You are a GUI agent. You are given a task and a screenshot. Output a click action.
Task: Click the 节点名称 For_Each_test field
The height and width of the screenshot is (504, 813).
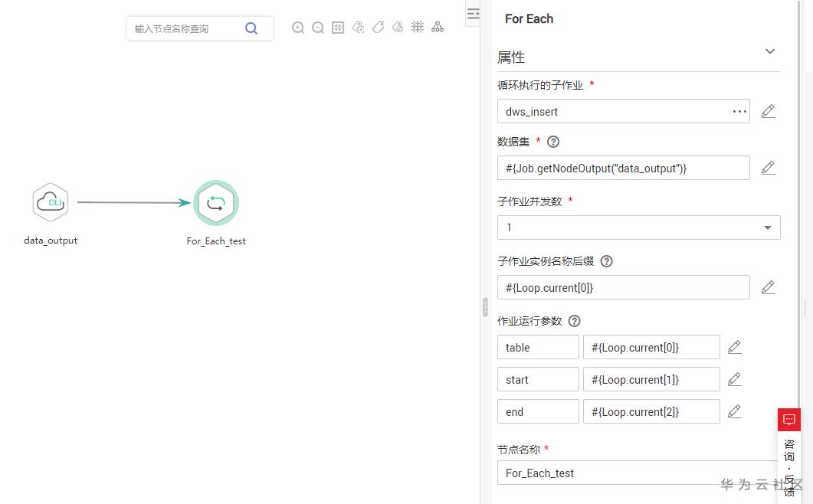click(x=638, y=473)
